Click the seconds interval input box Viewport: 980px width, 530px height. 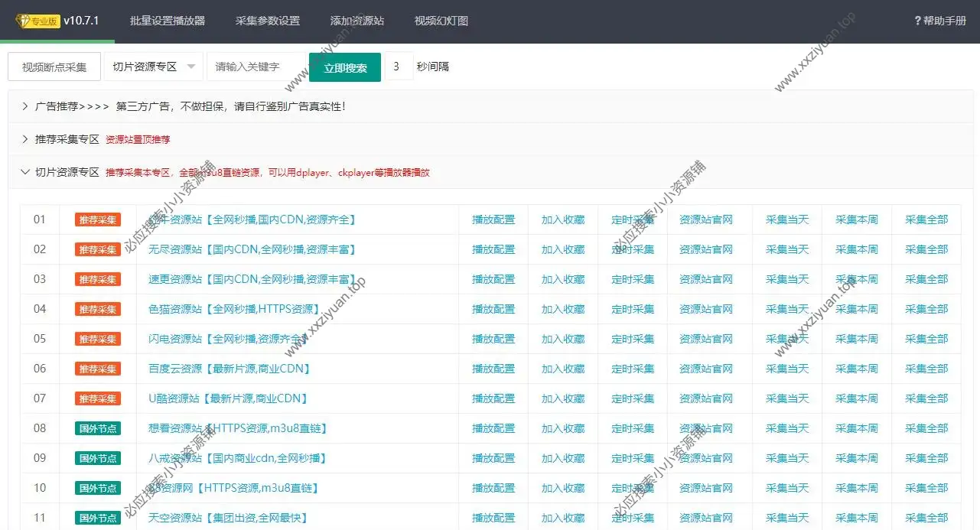(397, 67)
